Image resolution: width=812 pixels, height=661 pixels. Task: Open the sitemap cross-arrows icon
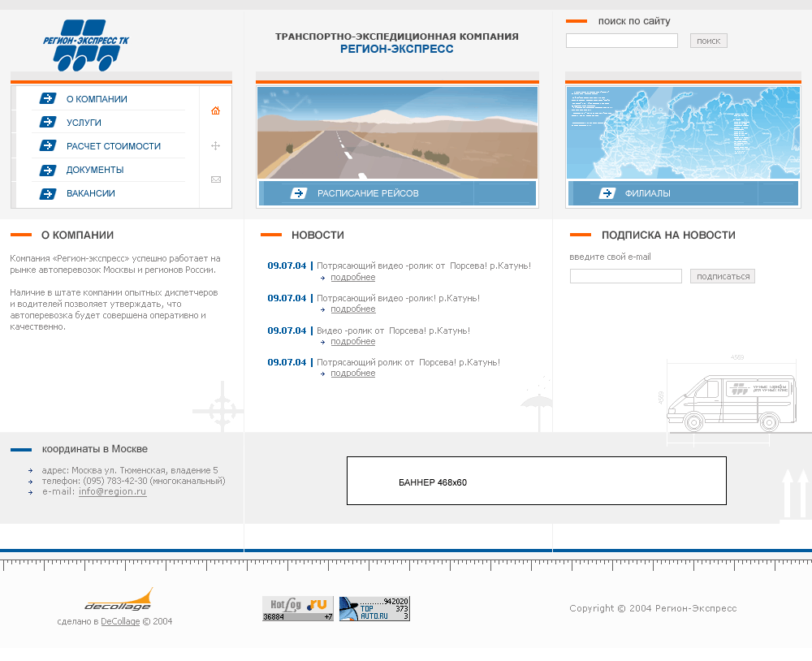(215, 145)
